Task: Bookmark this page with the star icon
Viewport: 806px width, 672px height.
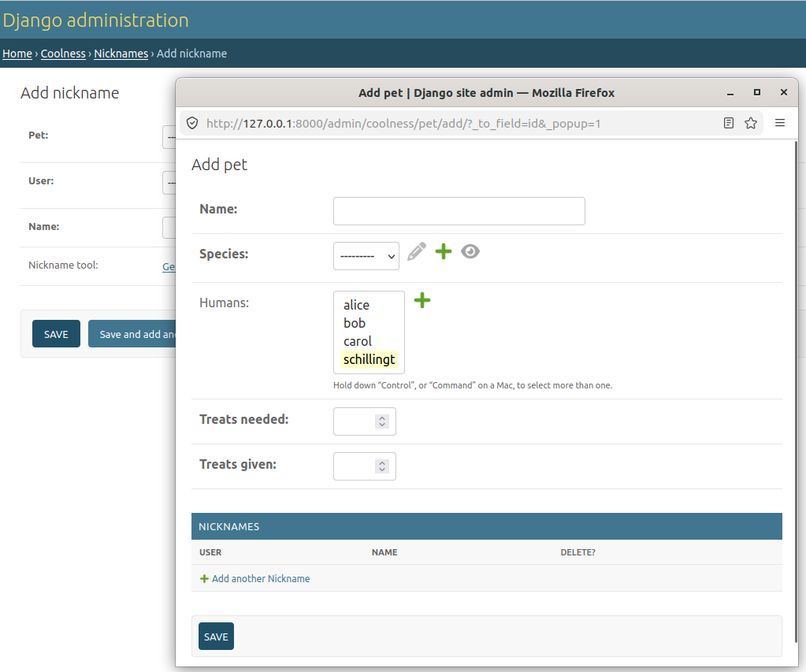Action: (x=751, y=123)
